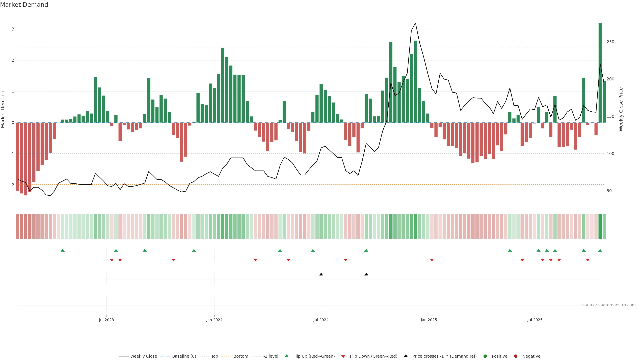
Task: Toggle the Top dotted line legend
Action: click(x=214, y=356)
